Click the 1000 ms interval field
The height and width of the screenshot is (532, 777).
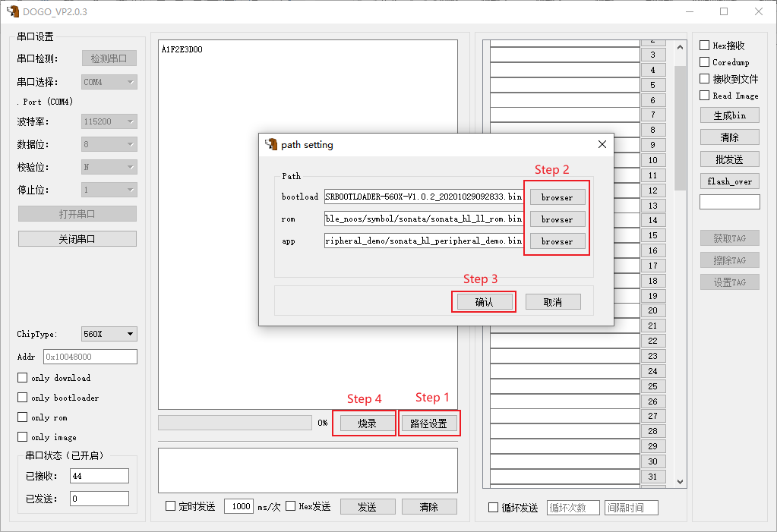point(238,506)
